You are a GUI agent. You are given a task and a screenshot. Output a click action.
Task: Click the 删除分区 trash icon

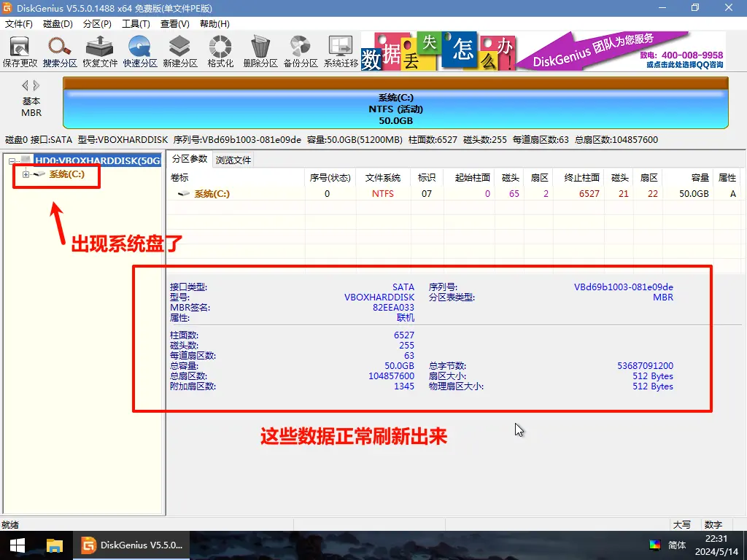point(260,52)
